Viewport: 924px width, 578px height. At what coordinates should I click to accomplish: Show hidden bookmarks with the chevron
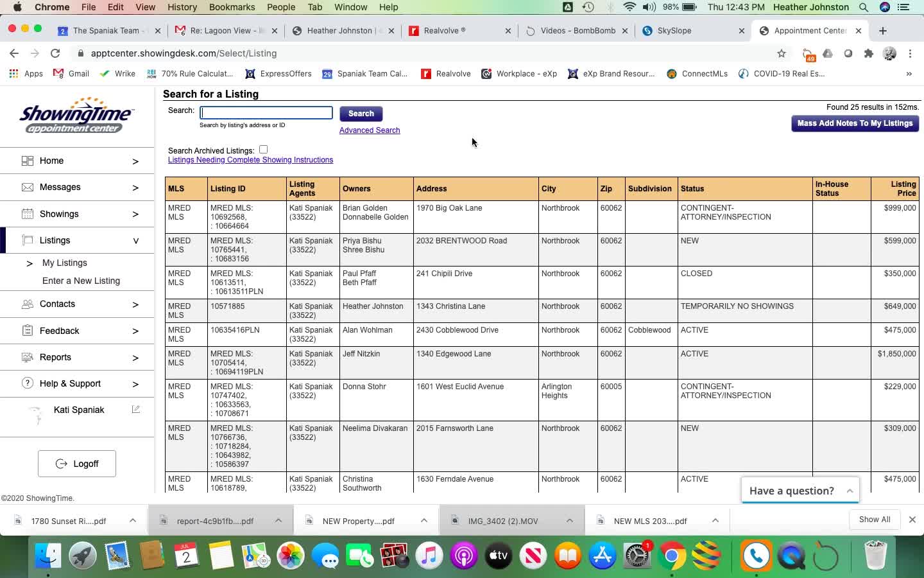909,74
